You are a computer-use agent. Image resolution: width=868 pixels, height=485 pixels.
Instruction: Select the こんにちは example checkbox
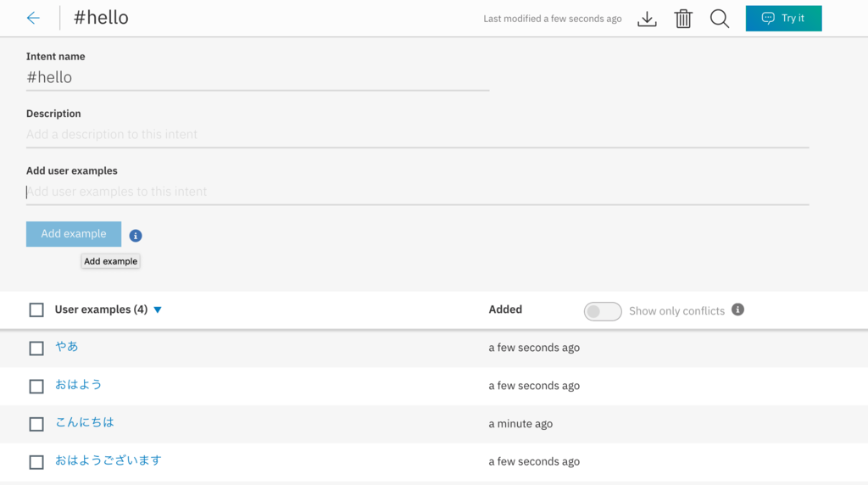tap(36, 424)
